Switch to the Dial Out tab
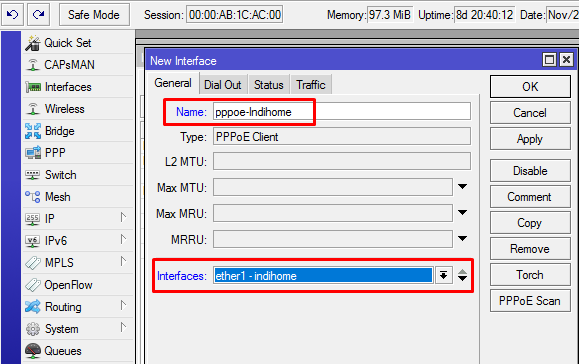The width and height of the screenshot is (579, 364). click(x=223, y=85)
